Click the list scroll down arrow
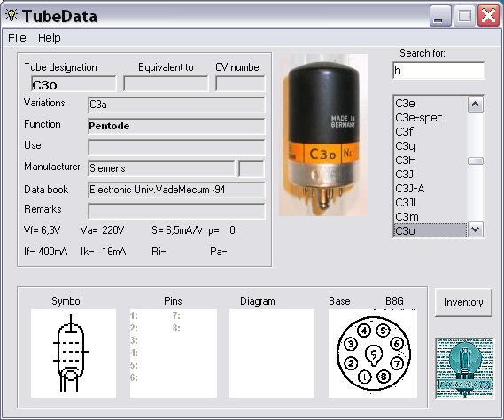This screenshot has width=504, height=420. (476, 229)
